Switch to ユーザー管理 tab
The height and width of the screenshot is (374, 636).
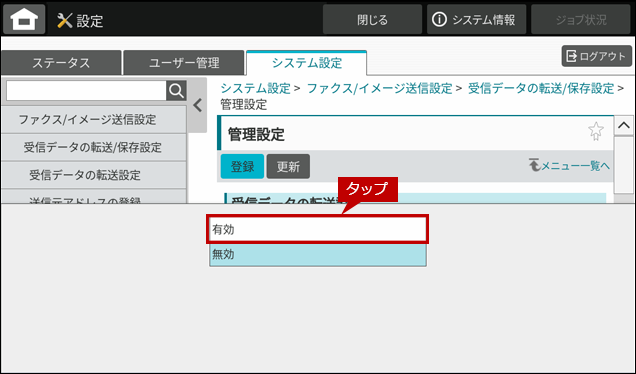point(184,63)
